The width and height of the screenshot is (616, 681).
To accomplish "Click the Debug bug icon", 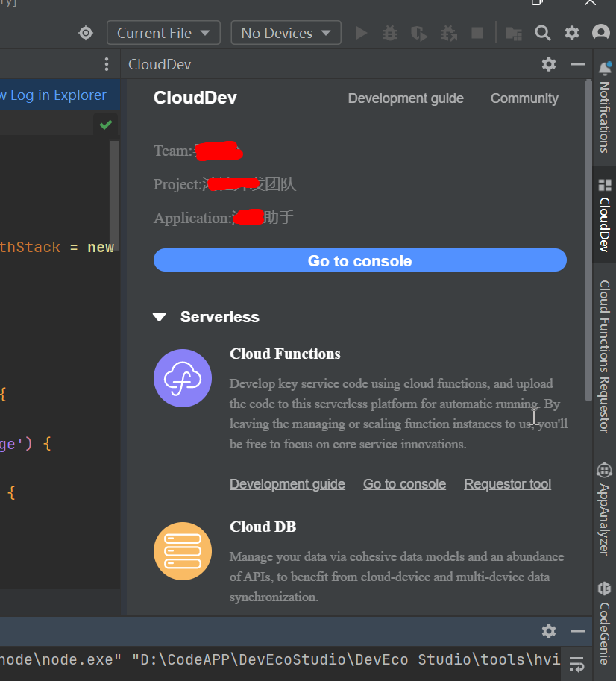I will click(x=390, y=33).
